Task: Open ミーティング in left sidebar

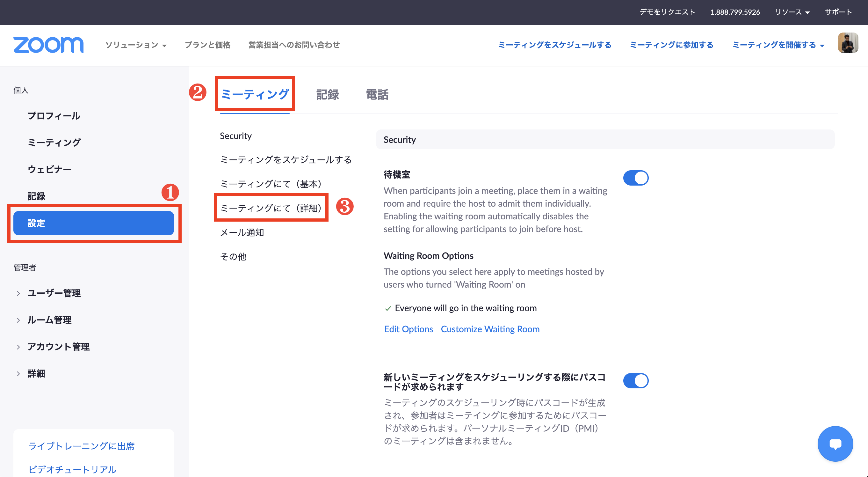Action: coord(54,143)
